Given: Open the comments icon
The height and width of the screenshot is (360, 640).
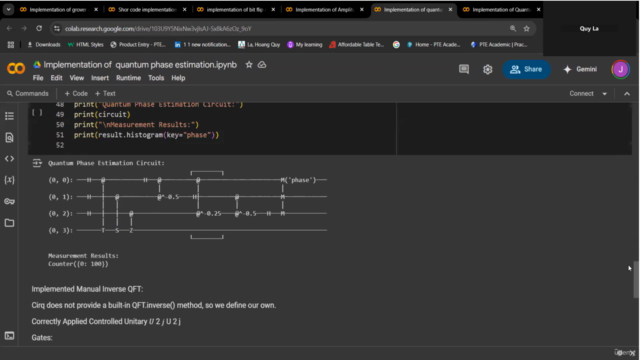Looking at the screenshot, I should [464, 69].
